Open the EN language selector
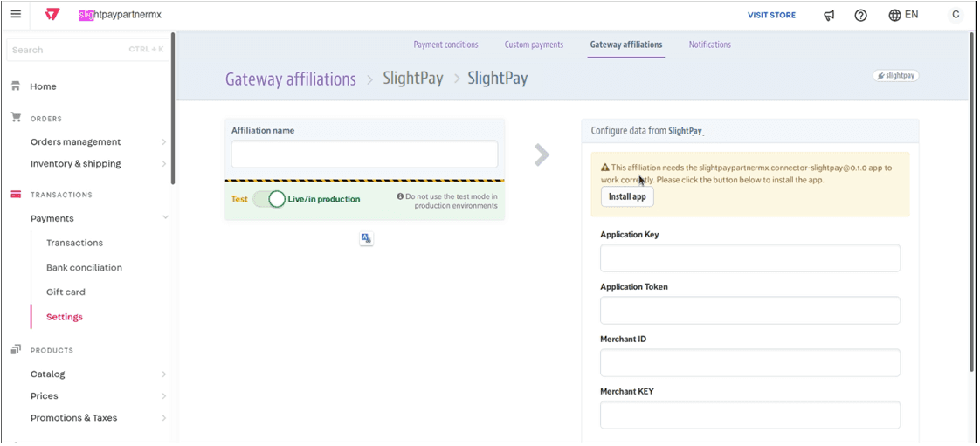 [911, 14]
